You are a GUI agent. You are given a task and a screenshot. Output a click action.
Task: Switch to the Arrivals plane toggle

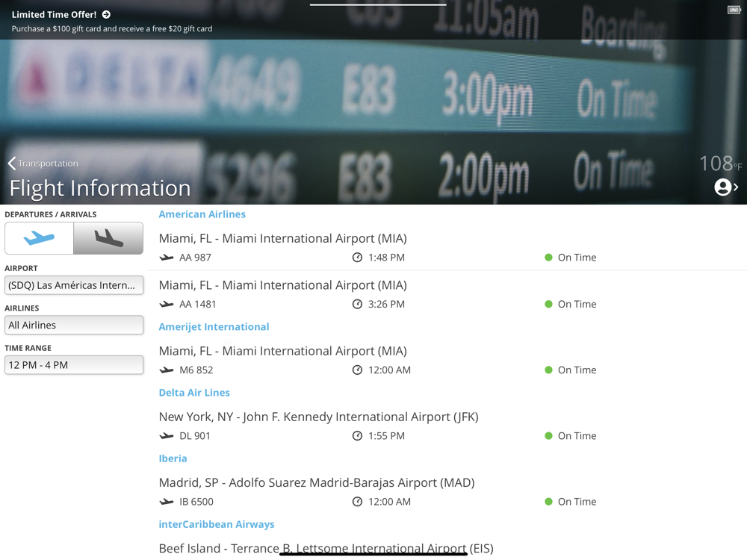tap(108, 237)
